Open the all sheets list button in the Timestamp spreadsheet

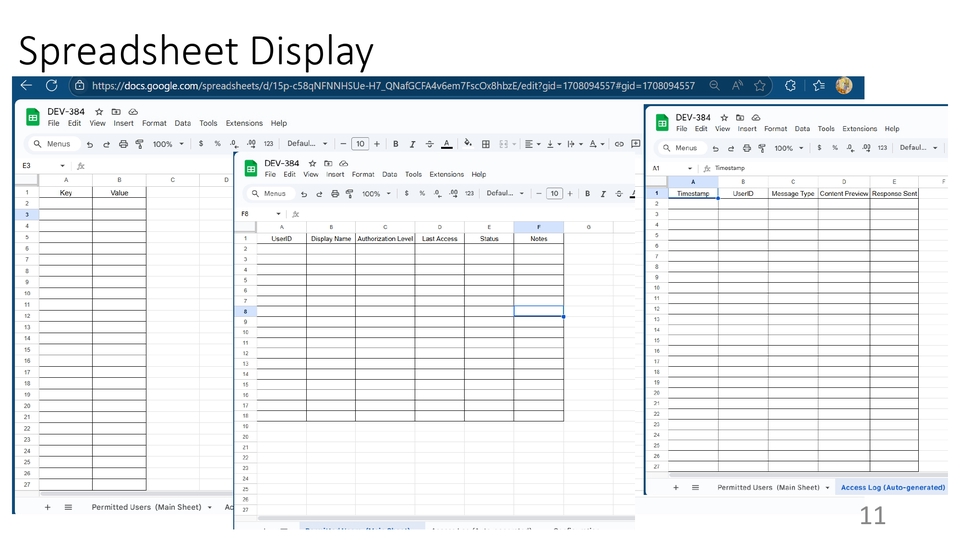click(696, 488)
